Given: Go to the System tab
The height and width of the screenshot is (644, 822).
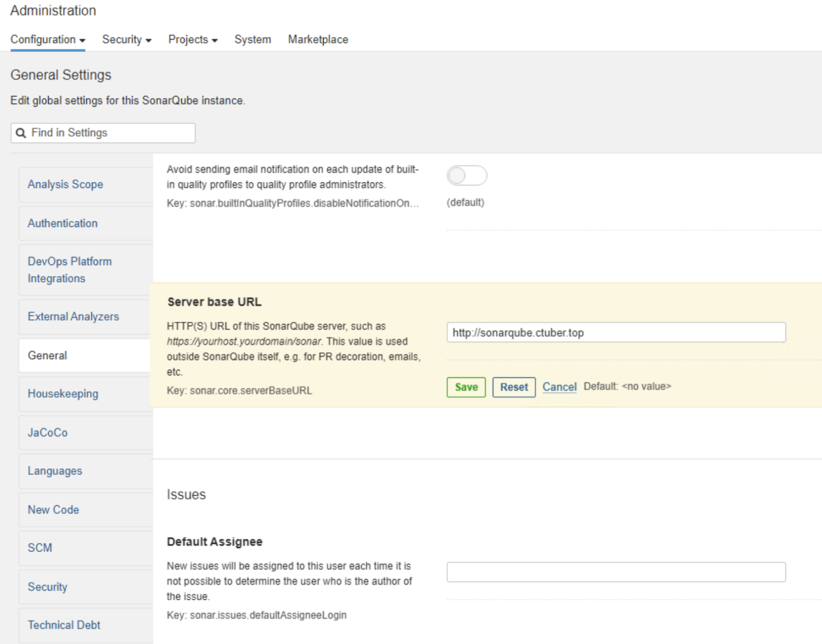Looking at the screenshot, I should [x=252, y=40].
